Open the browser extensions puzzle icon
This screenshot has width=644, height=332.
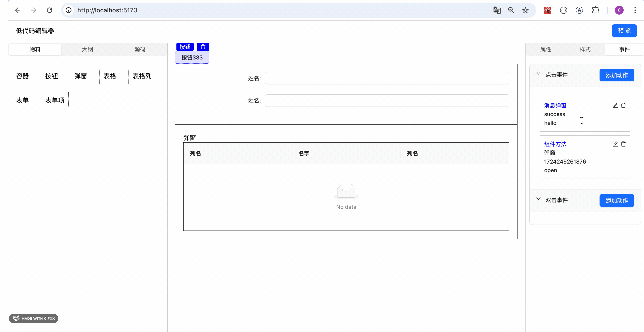point(596,10)
